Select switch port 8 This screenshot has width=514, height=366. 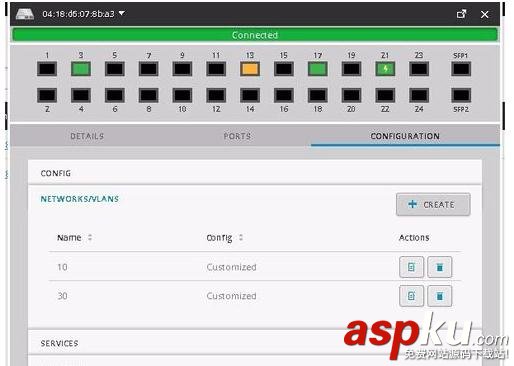pyautogui.click(x=149, y=95)
